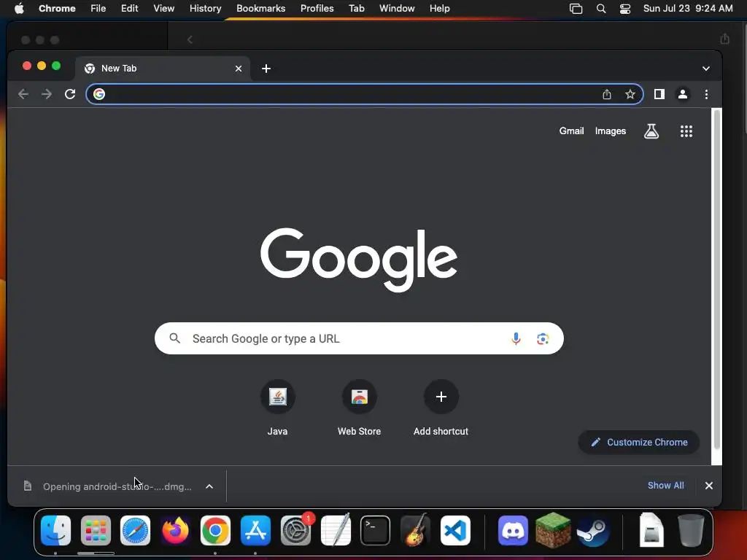The height and width of the screenshot is (560, 747).
Task: Open the Trash in the Dock
Action: [691, 531]
